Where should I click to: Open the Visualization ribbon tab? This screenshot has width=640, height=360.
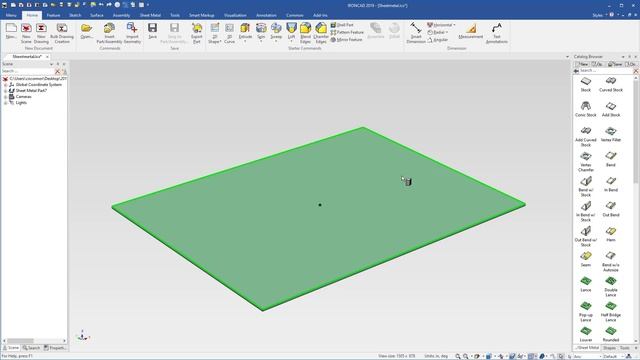tap(235, 15)
